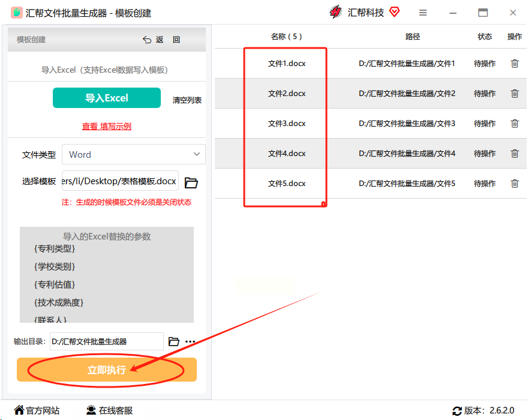
Task: Select the 文件1.docx name cell
Action: [287, 64]
